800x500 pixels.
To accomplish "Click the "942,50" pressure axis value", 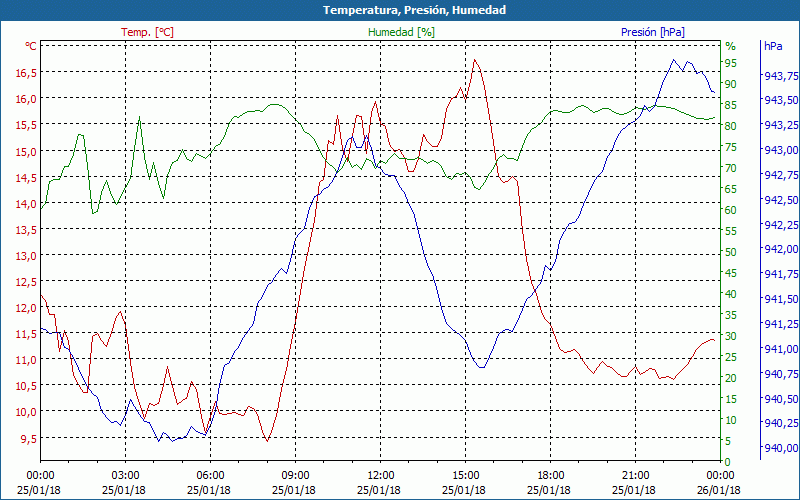I will pos(781,199).
